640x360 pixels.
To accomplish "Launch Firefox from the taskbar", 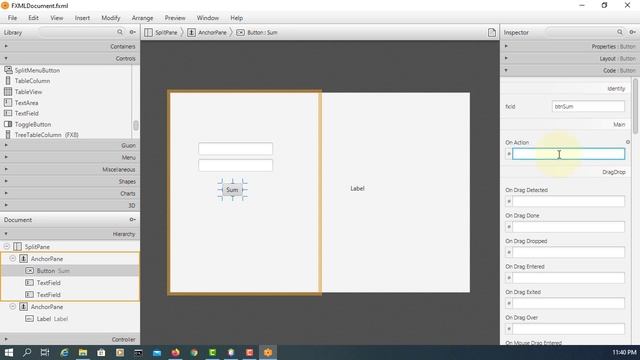I will (x=176, y=353).
